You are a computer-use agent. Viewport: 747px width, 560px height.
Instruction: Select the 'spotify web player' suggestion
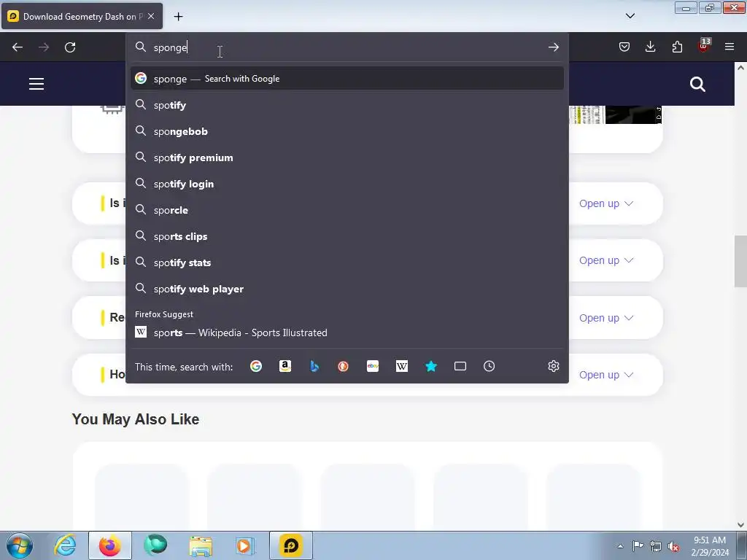[x=347, y=289]
